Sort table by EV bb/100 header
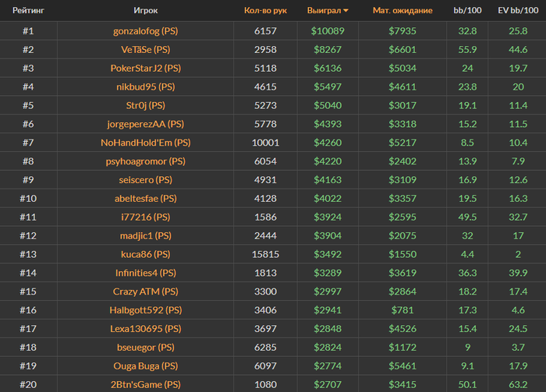The width and height of the screenshot is (546, 392). [x=518, y=10]
